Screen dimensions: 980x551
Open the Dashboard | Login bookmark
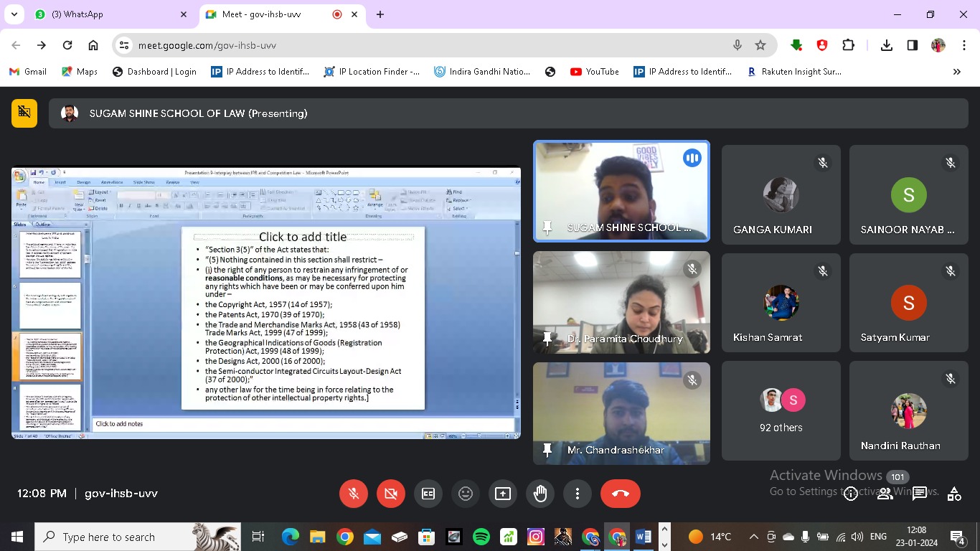[154, 72]
